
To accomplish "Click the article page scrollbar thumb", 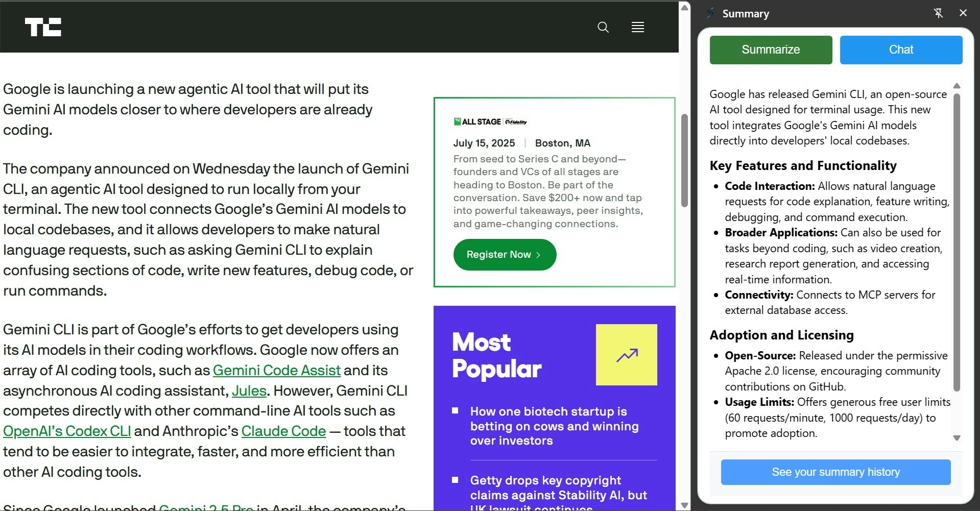I will point(685,160).
